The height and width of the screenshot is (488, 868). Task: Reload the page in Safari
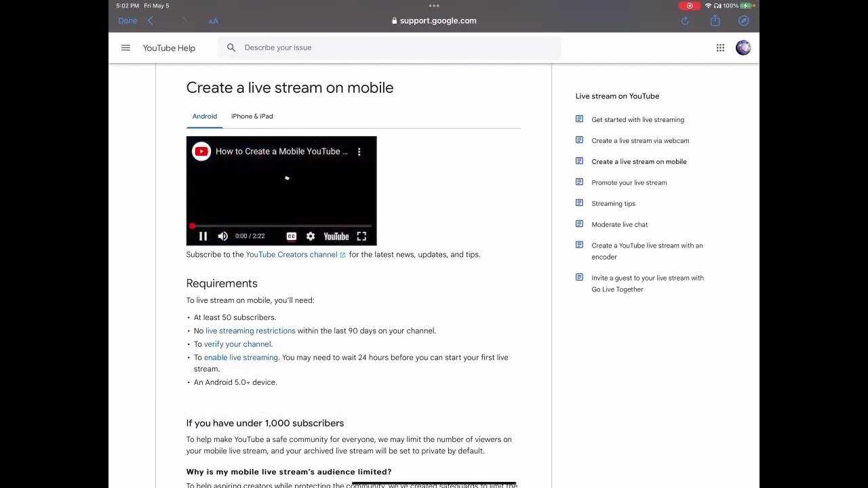pos(685,21)
